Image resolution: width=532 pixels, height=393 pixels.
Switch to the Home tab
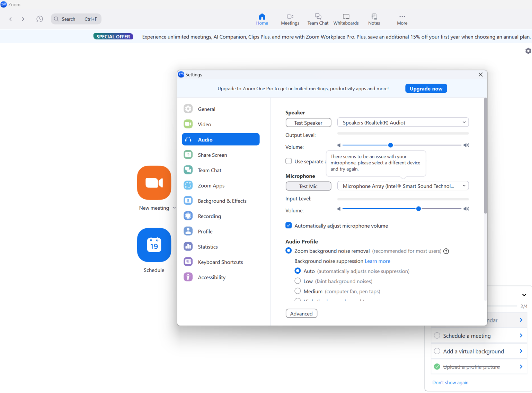click(x=262, y=19)
